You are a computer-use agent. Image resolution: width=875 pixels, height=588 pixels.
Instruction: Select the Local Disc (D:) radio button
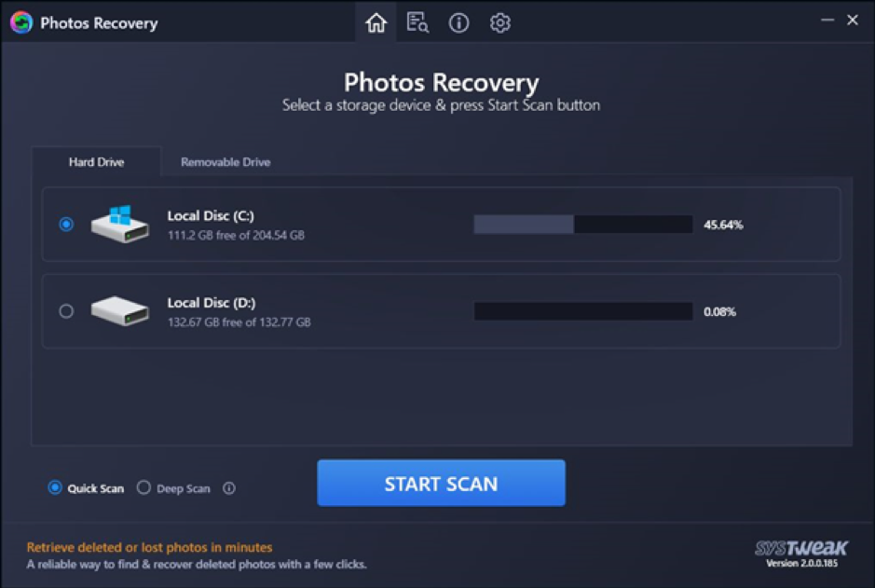tap(66, 310)
